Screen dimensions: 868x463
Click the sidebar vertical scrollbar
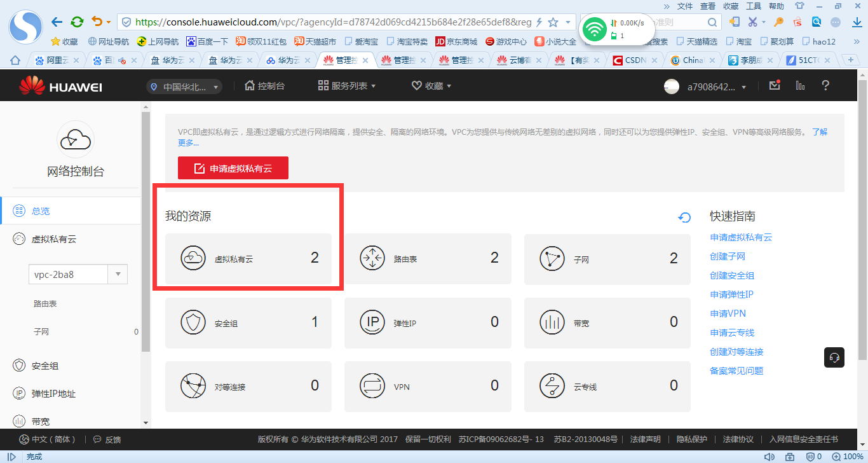[x=146, y=233]
